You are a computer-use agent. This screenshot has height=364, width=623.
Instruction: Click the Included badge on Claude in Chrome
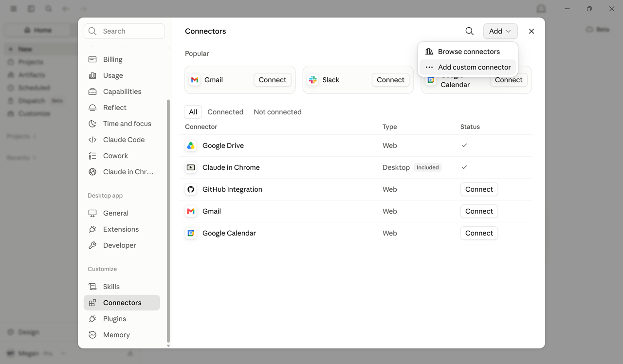[428, 167]
